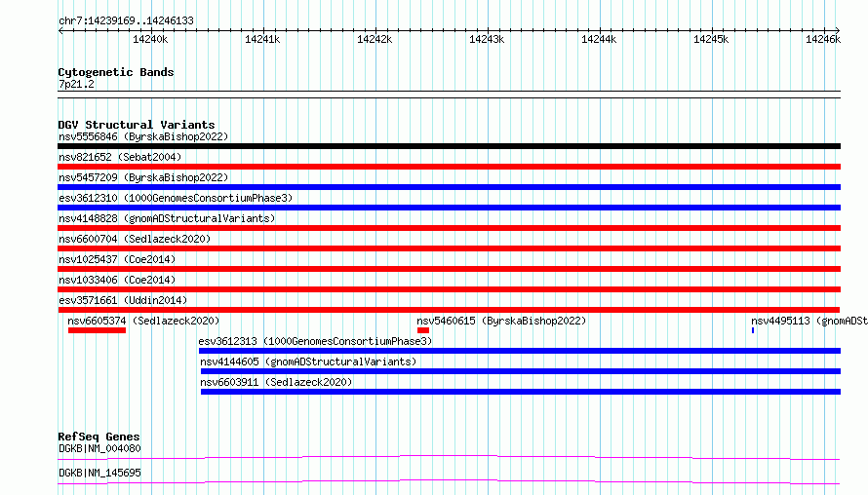
Task: Click the red nsv1033406 Coe2014 bar
Action: [449, 289]
